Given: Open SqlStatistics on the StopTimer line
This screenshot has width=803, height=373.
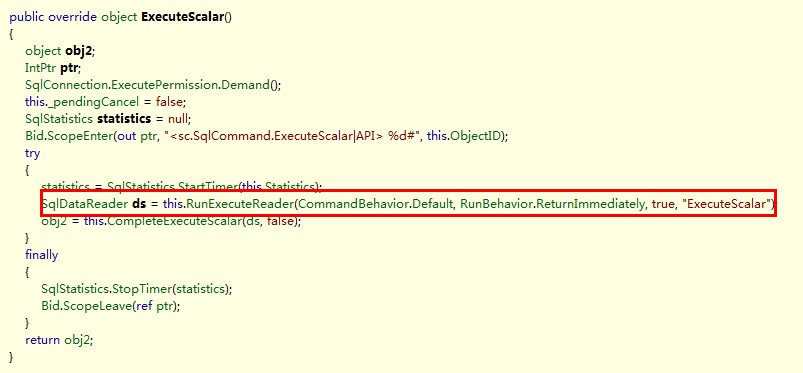Looking at the screenshot, I should click(75, 289).
